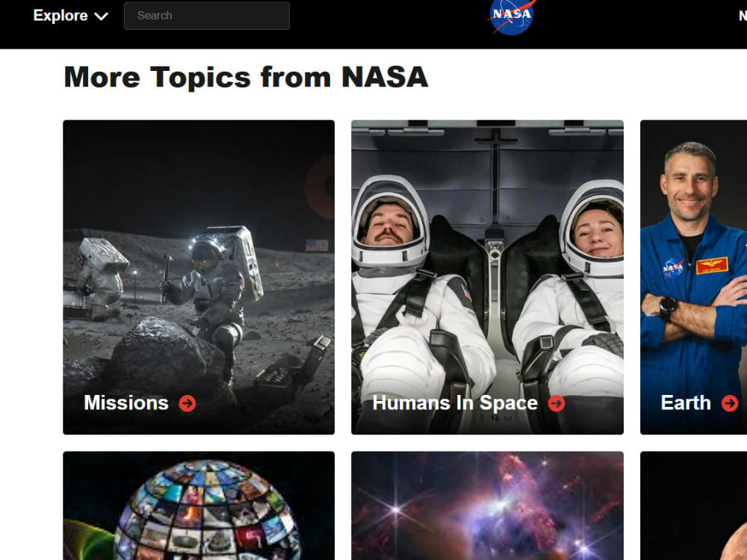Open the Earth topic link

686,403
